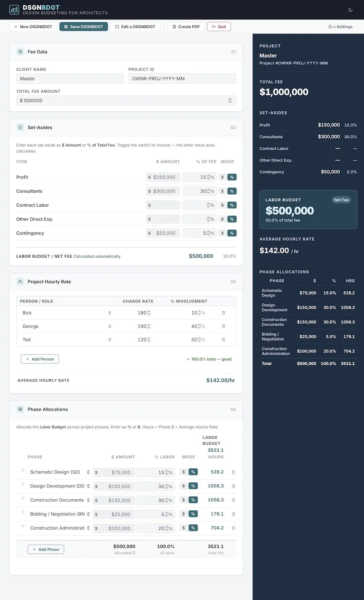The width and height of the screenshot is (364, 600).
Task: Click the Project Hourly Rate people icon
Action: [20, 282]
